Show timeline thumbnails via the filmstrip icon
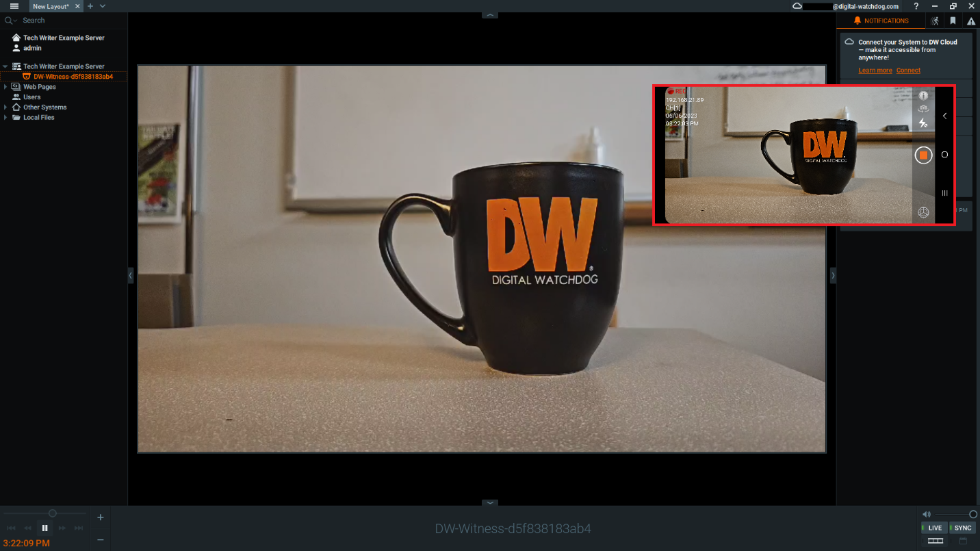The image size is (980, 551). 936,541
